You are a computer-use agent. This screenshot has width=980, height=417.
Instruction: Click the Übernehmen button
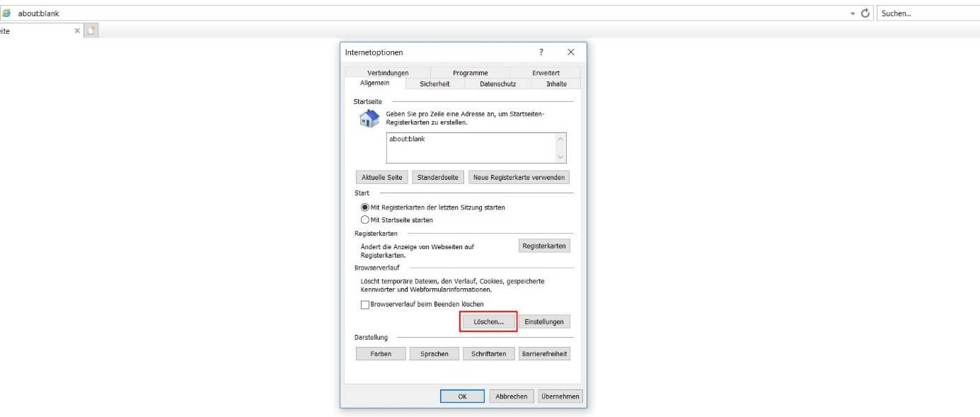[x=560, y=396]
